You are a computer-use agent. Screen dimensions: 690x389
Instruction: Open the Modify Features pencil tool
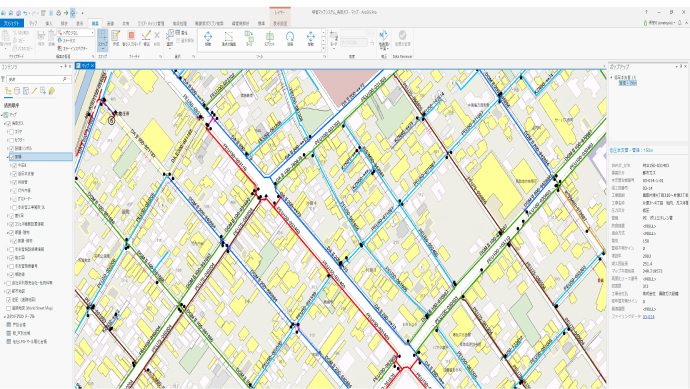pyautogui.click(x=147, y=38)
